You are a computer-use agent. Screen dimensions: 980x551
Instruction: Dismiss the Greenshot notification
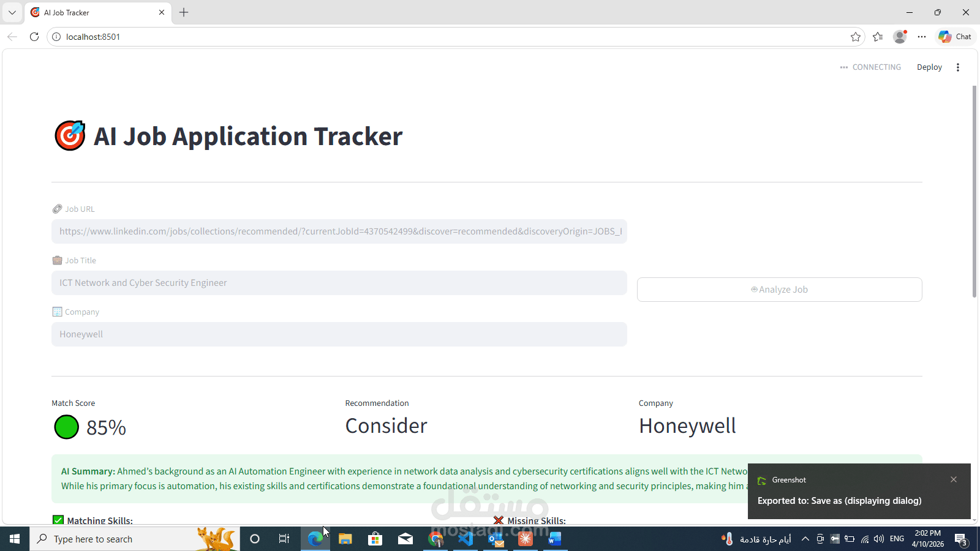click(954, 479)
